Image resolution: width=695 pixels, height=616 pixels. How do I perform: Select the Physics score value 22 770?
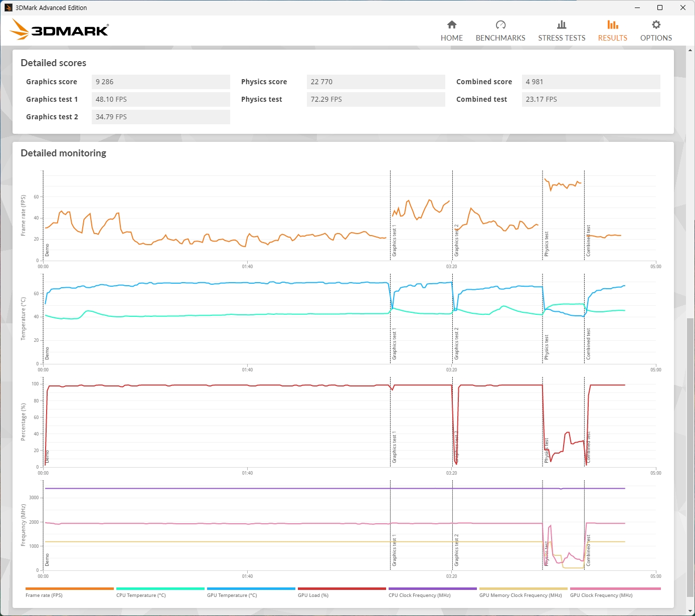376,82
